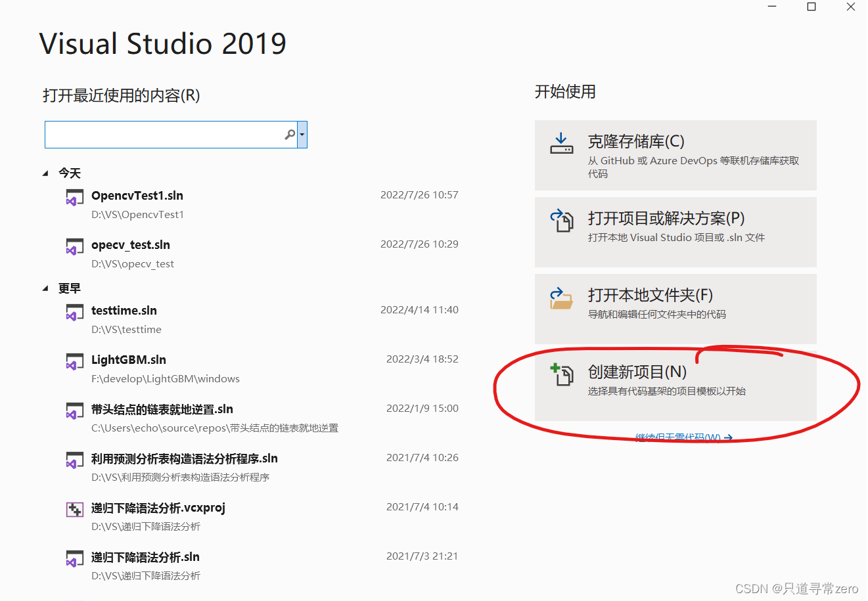Click path D:\VS\OpencvTest1

(137, 215)
